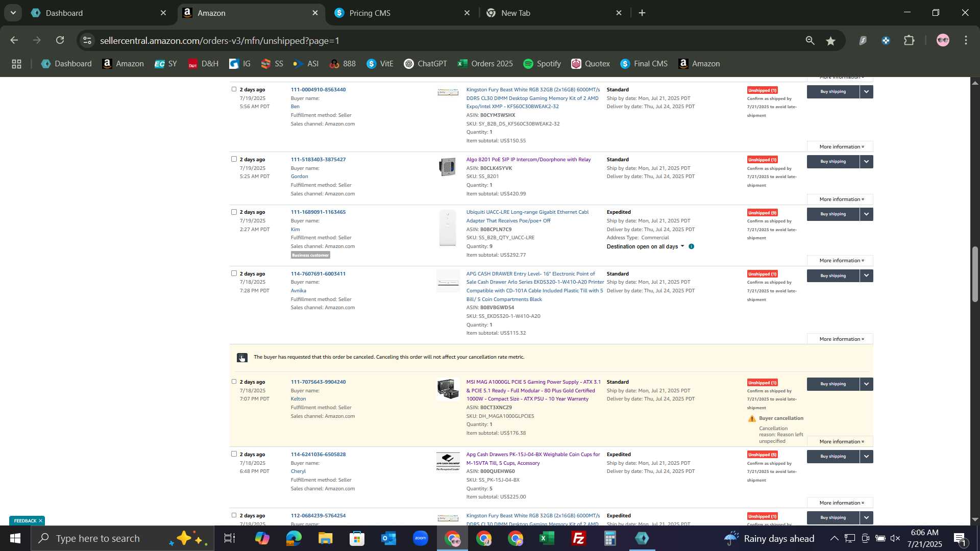Open Ubiquiti UACC-LRE product thumbnail

448,228
